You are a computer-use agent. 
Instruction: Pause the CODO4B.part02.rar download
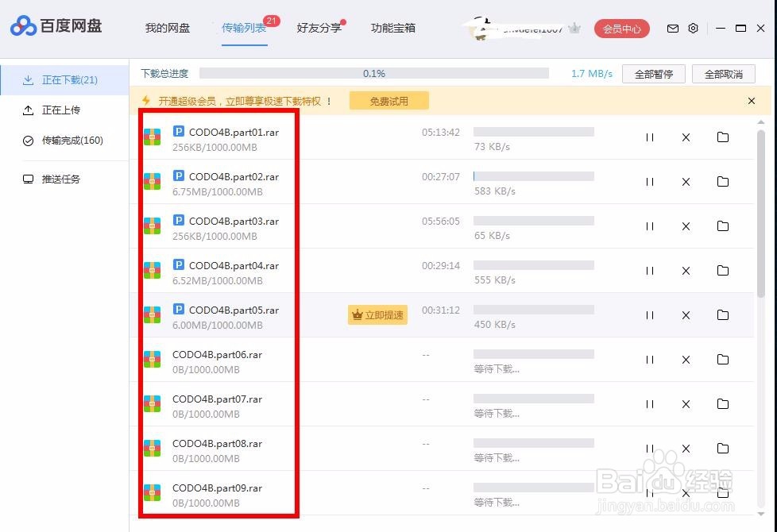point(649,181)
